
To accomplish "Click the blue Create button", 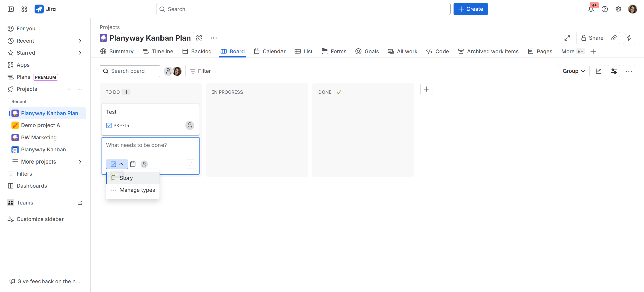I will point(470,9).
